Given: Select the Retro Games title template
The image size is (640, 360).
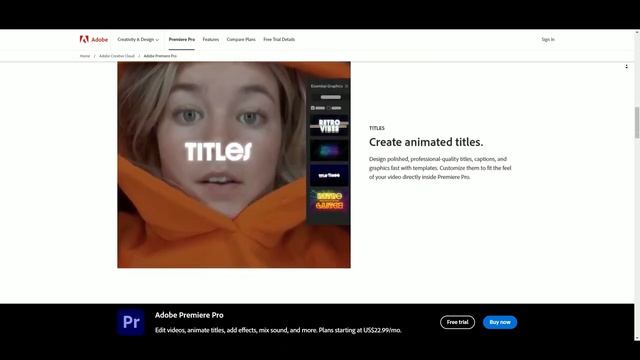Looking at the screenshot, I should pyautogui.click(x=329, y=201).
